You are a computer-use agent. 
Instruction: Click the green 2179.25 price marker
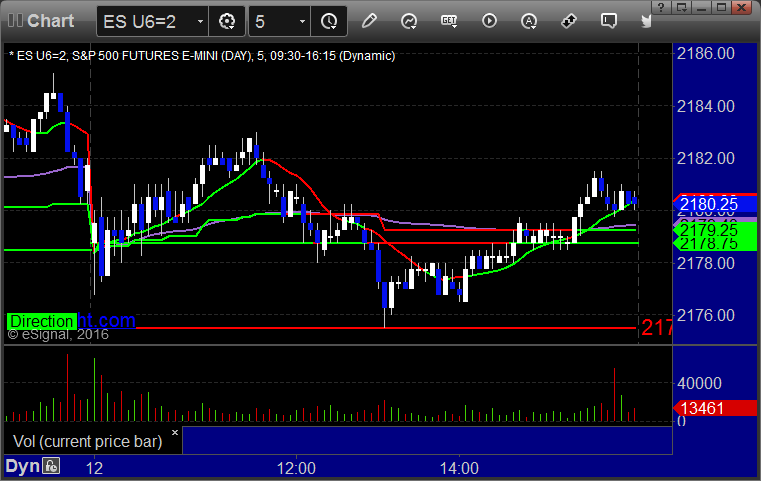click(714, 230)
